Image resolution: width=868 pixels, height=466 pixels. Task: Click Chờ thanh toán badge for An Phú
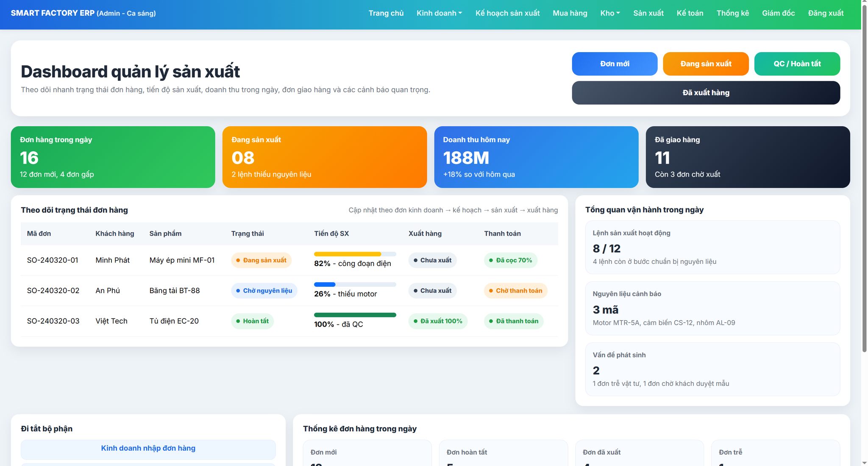coord(515,291)
